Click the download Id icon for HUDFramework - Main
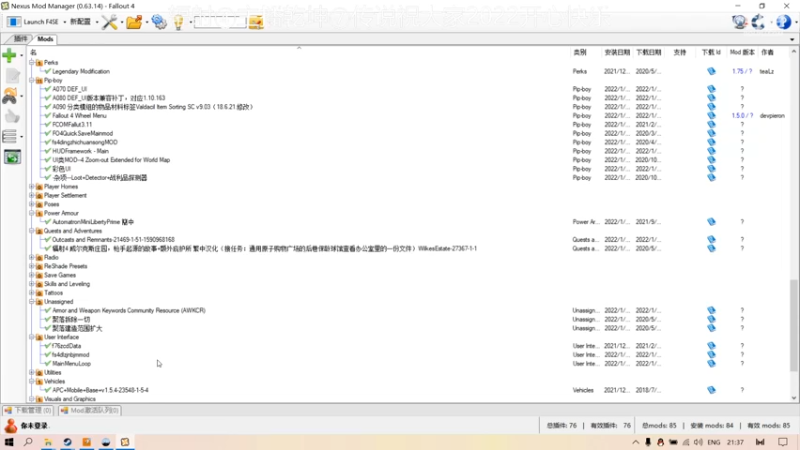This screenshot has width=800, height=450. coord(711,151)
